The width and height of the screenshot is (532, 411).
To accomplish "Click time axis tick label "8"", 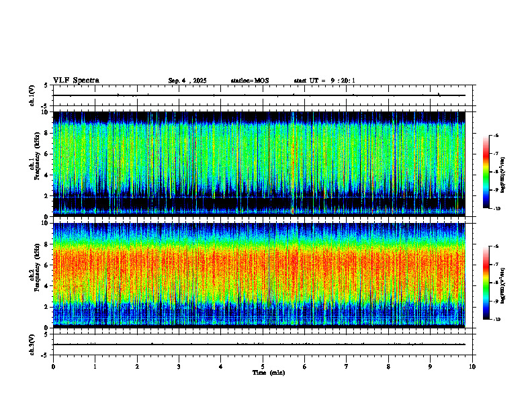I will click(388, 367).
